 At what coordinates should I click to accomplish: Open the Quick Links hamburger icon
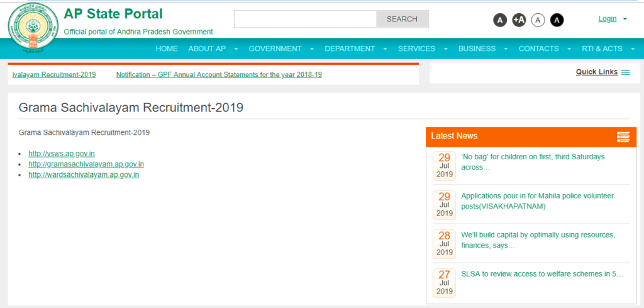point(625,72)
